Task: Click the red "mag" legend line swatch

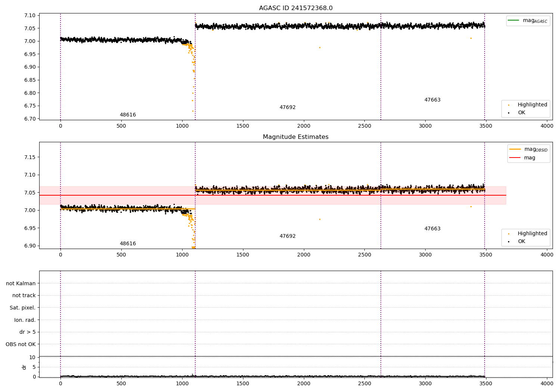Action: pyautogui.click(x=515, y=158)
